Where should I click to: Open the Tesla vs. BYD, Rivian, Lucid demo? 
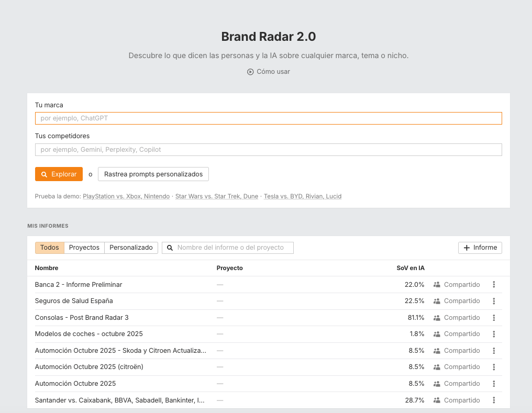click(303, 196)
